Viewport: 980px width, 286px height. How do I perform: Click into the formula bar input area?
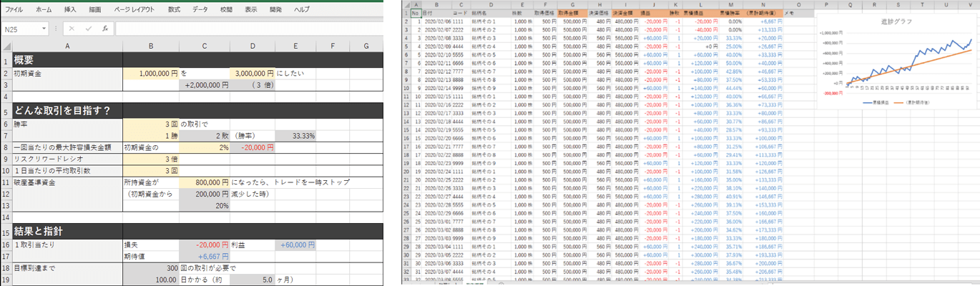(250, 29)
